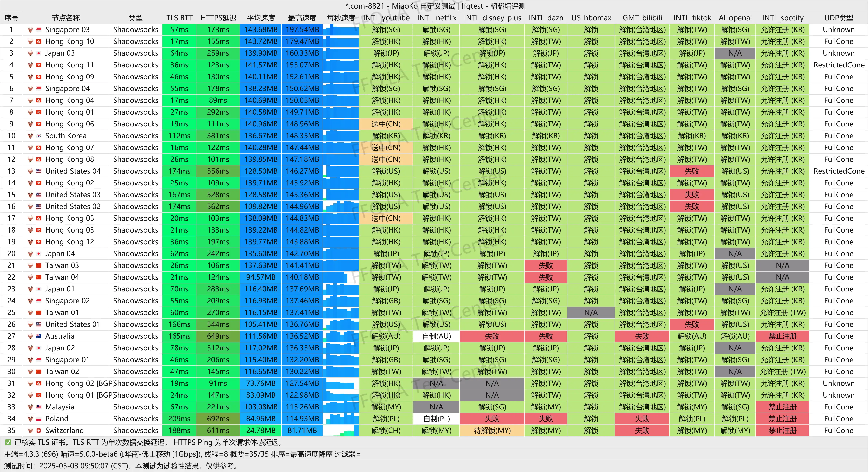Screen dimensions: 868x472
Task: Click the 送中(CN) cell in the Hong Kong 06 row
Action: pos(386,124)
